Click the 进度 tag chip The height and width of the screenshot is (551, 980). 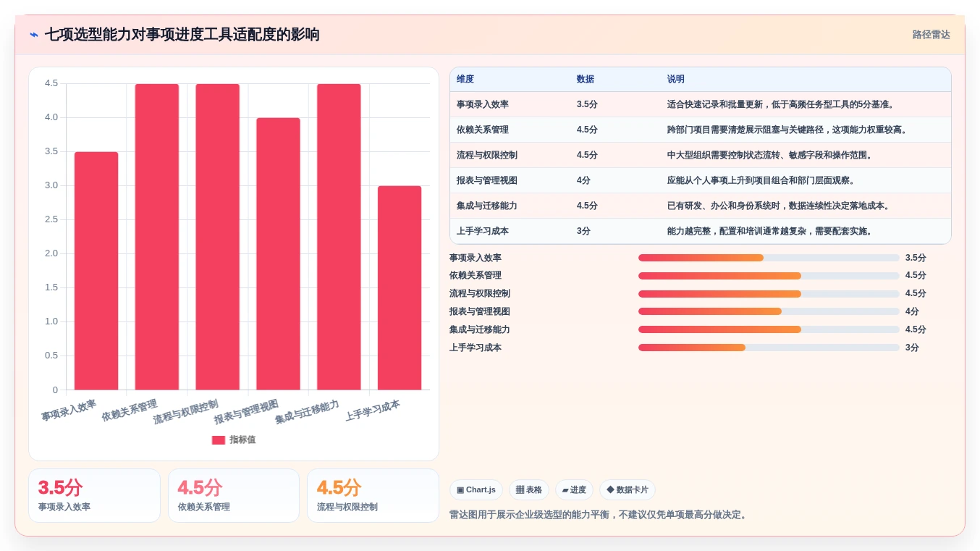tap(574, 490)
